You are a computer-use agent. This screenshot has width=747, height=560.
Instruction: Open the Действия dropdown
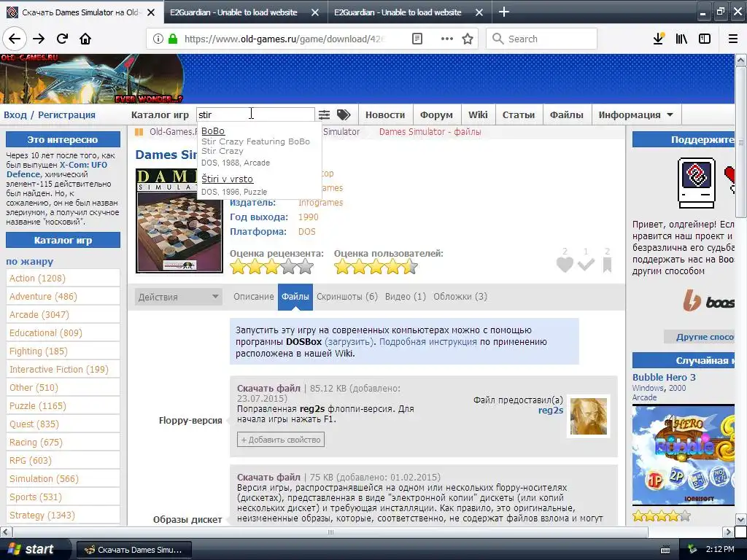pyautogui.click(x=178, y=297)
